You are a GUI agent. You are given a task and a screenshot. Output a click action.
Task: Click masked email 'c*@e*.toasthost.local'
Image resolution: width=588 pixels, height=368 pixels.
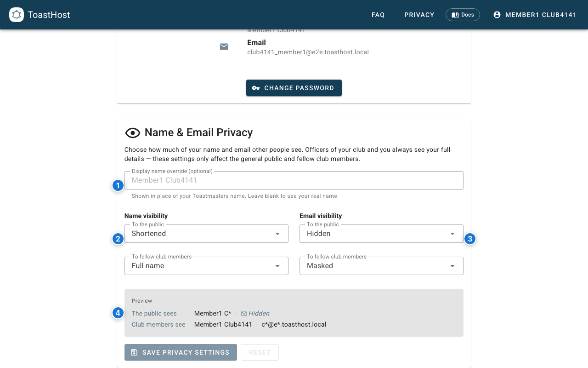(x=294, y=324)
